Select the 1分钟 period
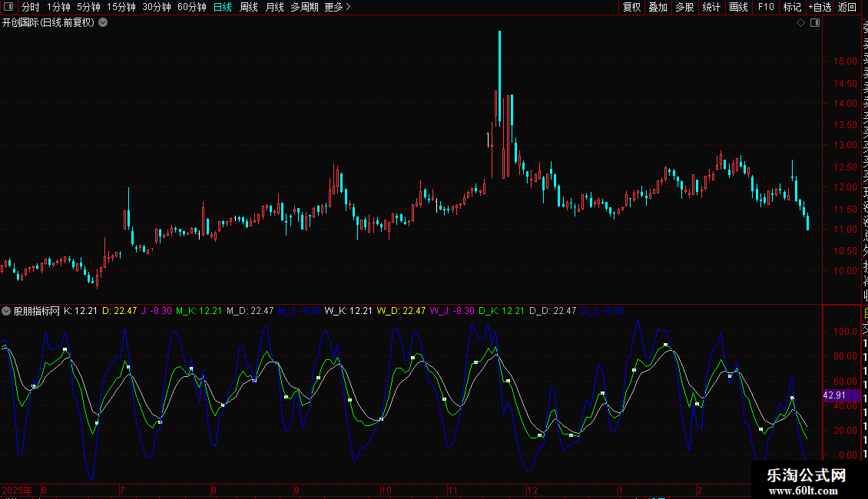Screen dimensions: 868x499 click(58, 7)
